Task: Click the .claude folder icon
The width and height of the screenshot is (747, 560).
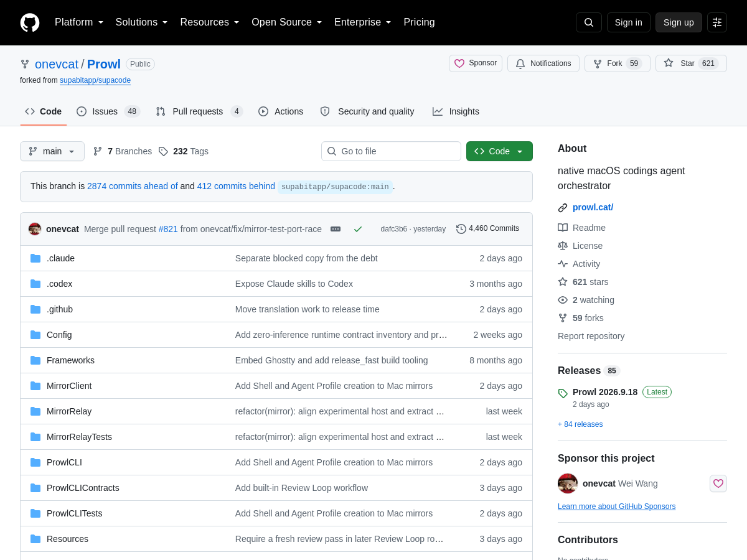Action: (x=35, y=258)
